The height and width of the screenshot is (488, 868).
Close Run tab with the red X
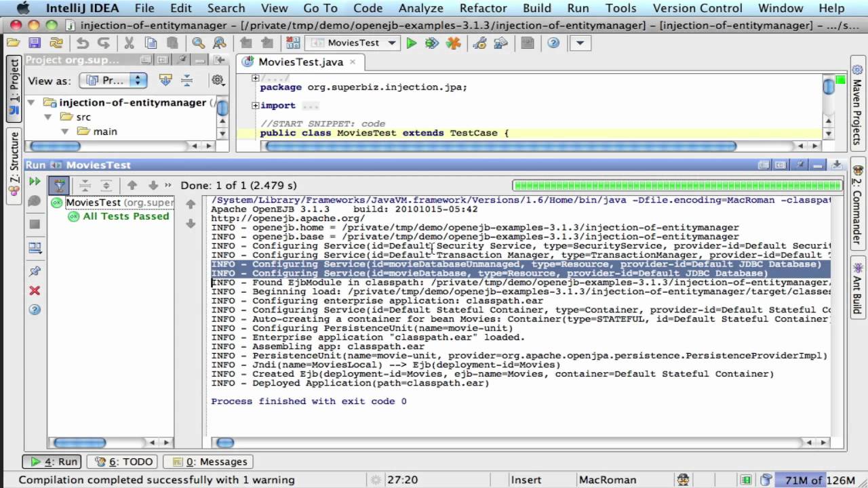35,291
